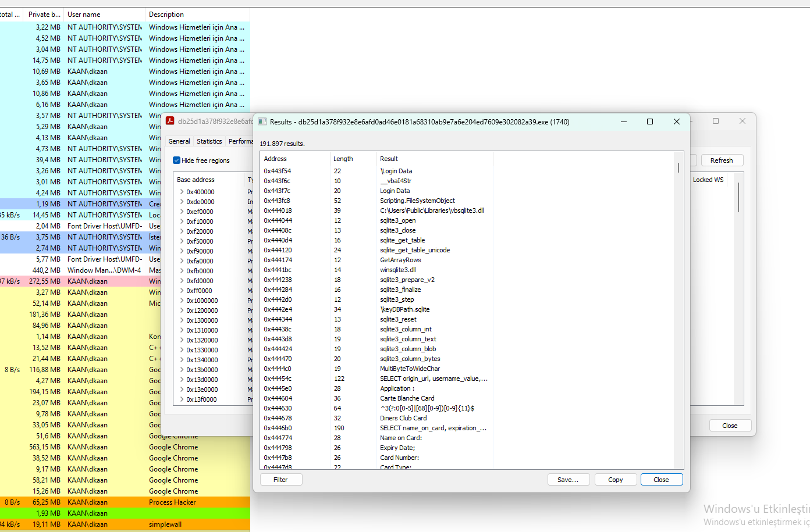Expand the 0x1340000 memory region
The image size is (810, 532).
coord(182,360)
